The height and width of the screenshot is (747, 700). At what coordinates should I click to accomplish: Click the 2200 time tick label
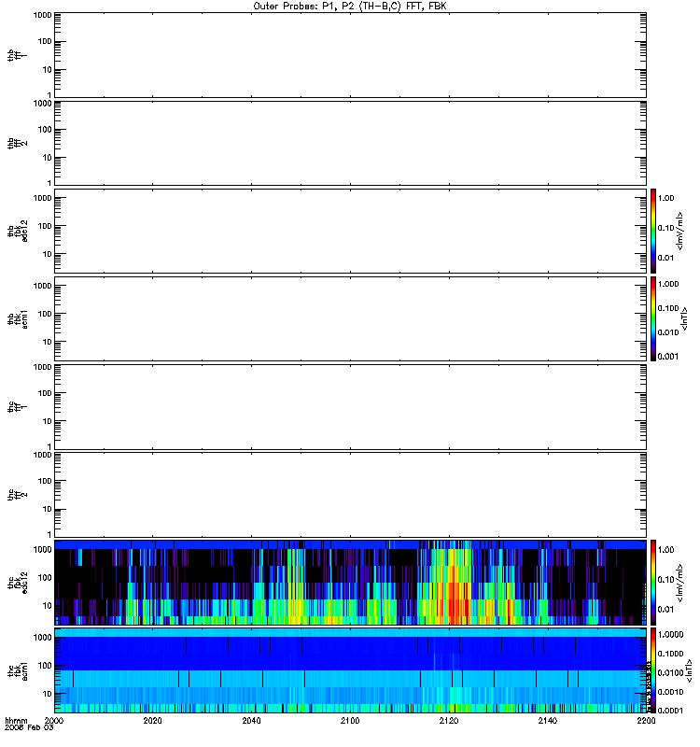pos(646,721)
